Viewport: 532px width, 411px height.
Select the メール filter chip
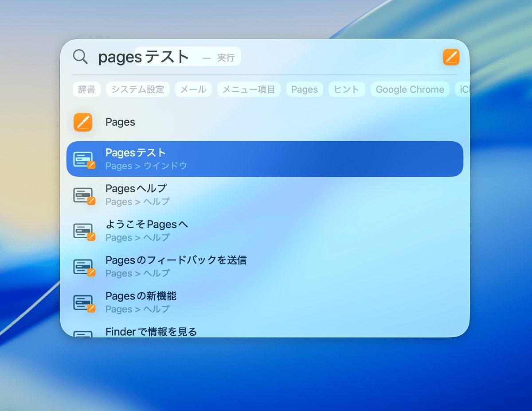coord(193,89)
